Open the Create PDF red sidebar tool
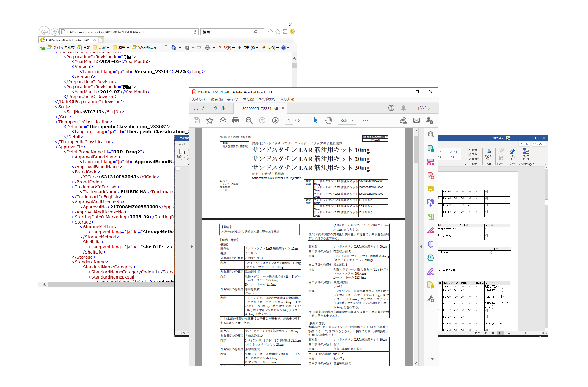Screen dimensions: 588x387 (431, 176)
